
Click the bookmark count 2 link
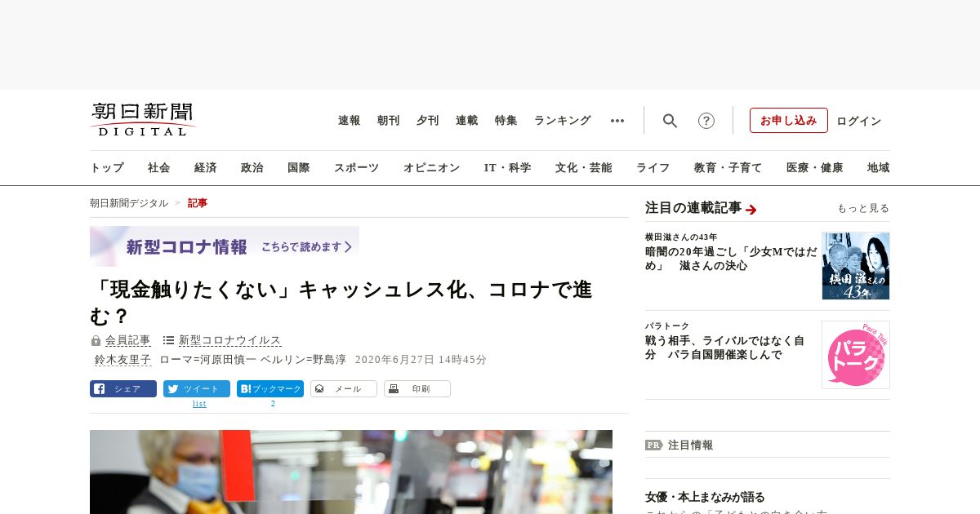(273, 404)
